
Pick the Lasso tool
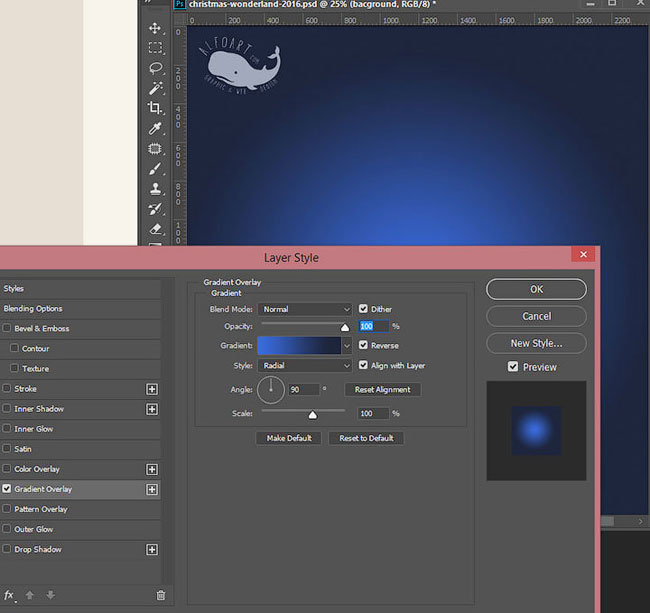[x=155, y=67]
